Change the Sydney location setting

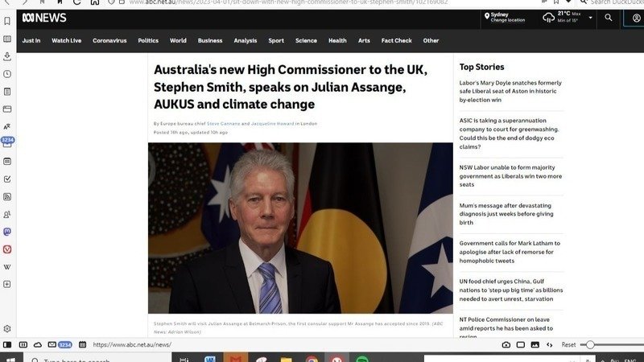click(507, 20)
